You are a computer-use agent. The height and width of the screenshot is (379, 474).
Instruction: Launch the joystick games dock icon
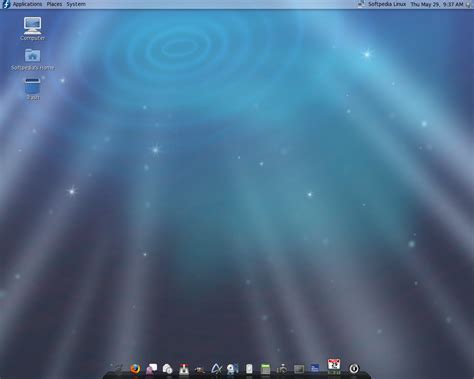tap(184, 369)
